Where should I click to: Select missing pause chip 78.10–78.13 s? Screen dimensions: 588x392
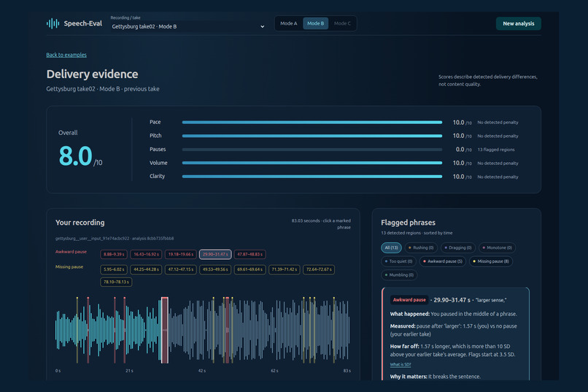click(116, 282)
